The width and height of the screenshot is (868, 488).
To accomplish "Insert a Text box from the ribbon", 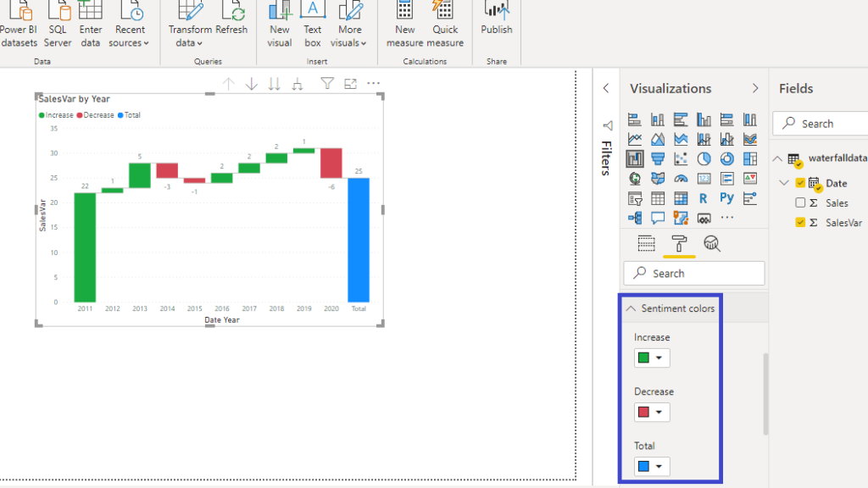I will pos(313,24).
